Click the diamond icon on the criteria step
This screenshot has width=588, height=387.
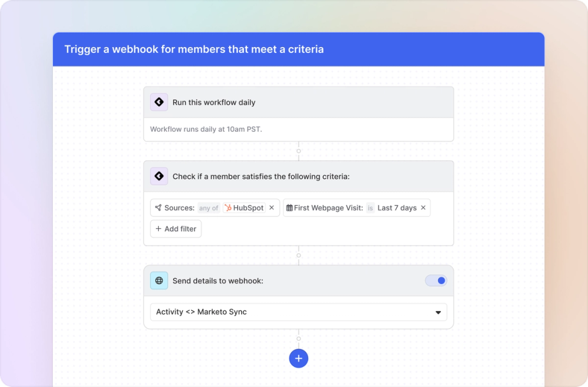pyautogui.click(x=159, y=176)
